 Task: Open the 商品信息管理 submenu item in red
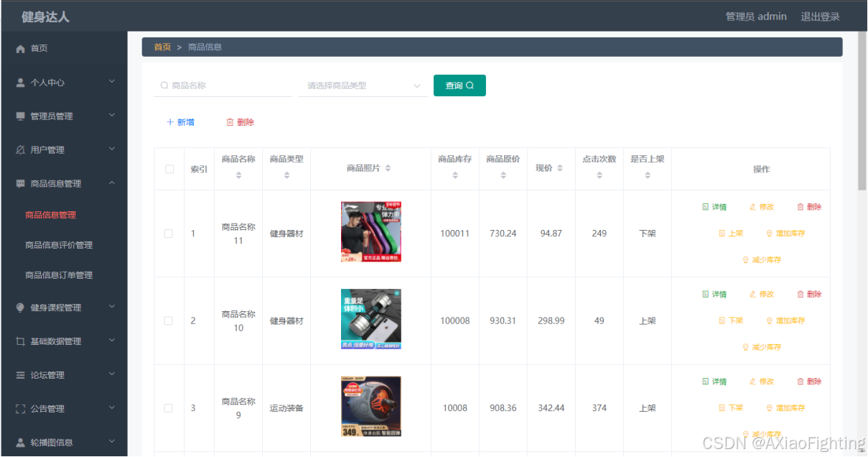point(50,215)
